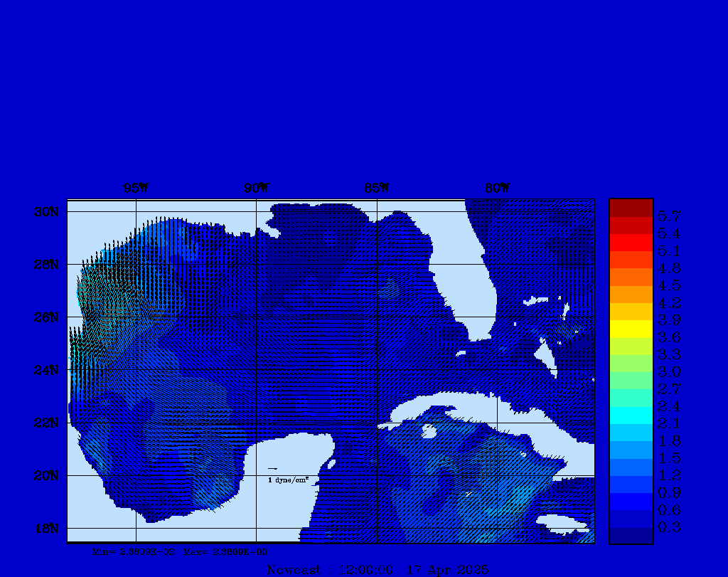
Task: Click the 1 dyne/cm² scale arrow legend
Action: pyautogui.click(x=288, y=475)
